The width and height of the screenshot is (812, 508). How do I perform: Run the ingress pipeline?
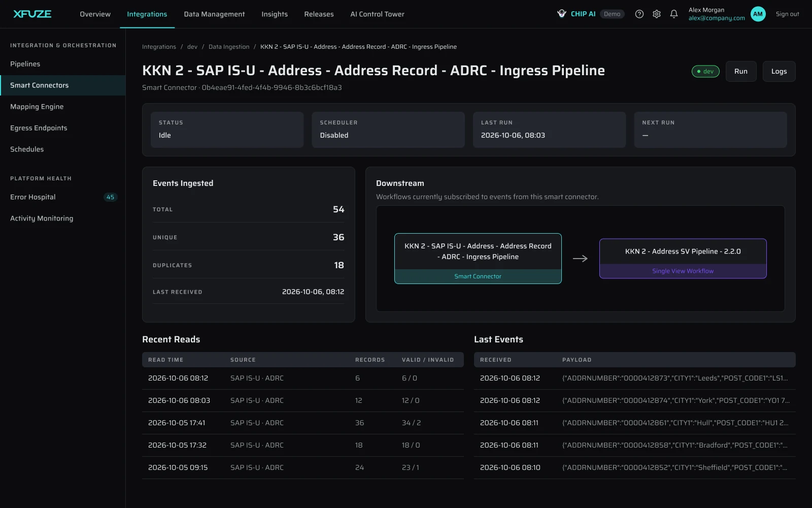(x=741, y=71)
